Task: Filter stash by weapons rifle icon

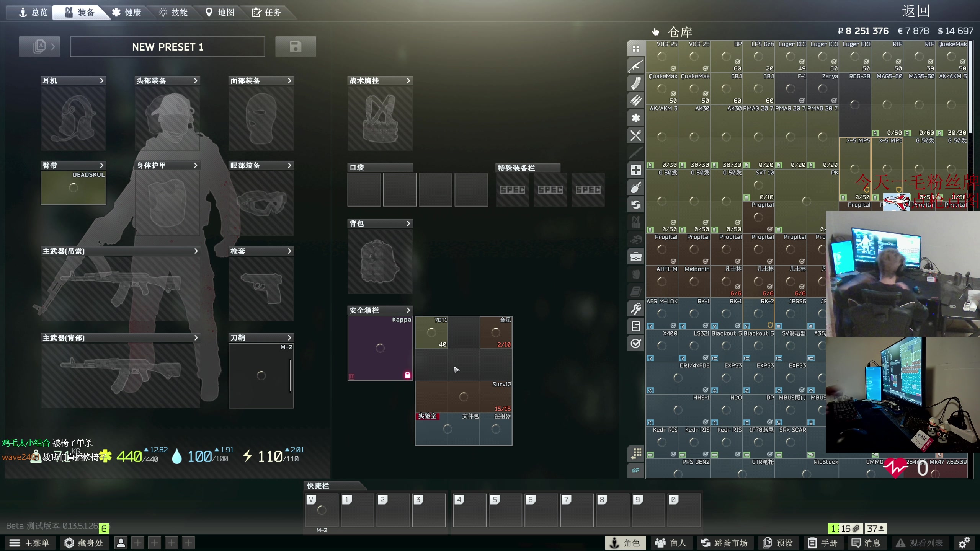Action: [636, 66]
